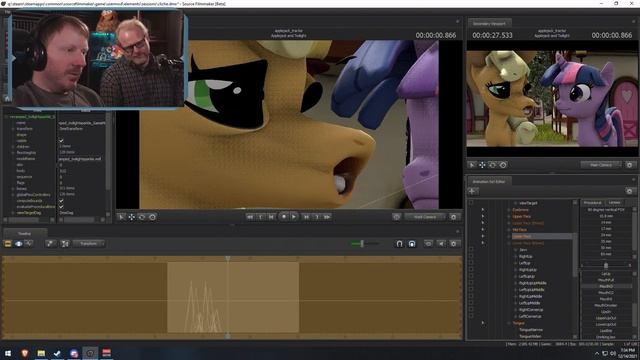This screenshot has width=640, height=360.
Task: Select the move tool below the primary viewport
Action: click(131, 217)
